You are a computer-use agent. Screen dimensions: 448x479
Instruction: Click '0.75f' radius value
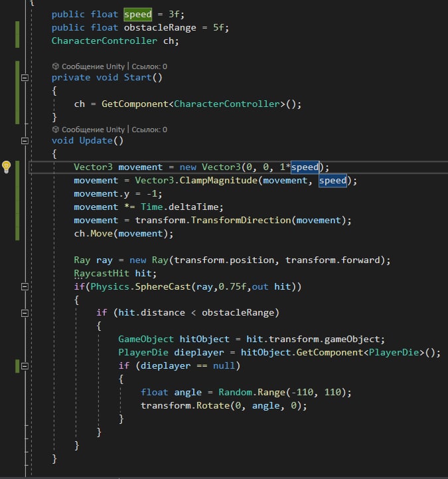[232, 286]
